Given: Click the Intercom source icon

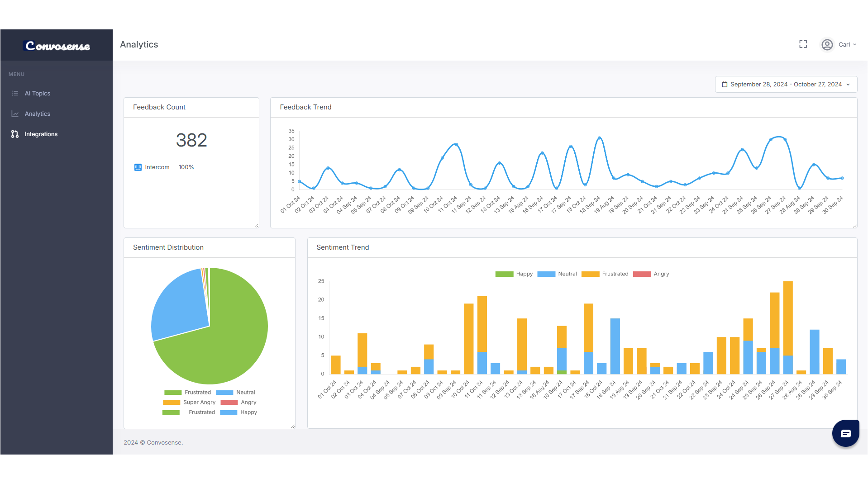Looking at the screenshot, I should (x=138, y=167).
